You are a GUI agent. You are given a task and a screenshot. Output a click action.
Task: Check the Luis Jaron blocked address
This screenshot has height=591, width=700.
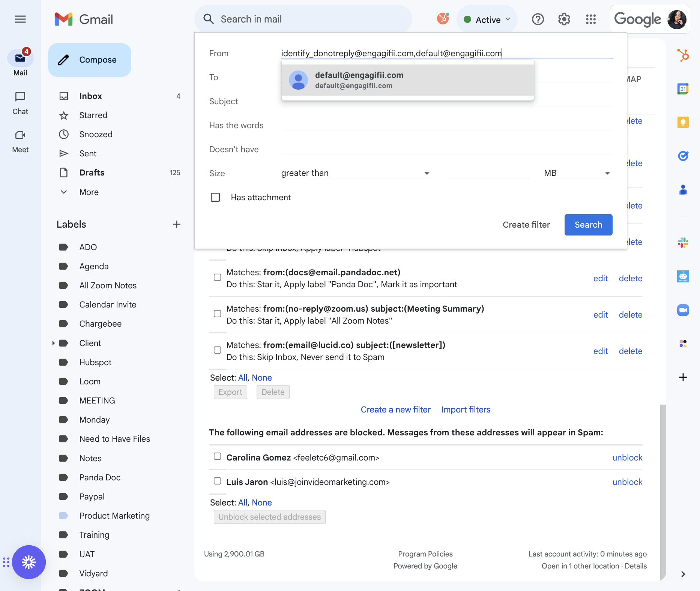click(218, 481)
